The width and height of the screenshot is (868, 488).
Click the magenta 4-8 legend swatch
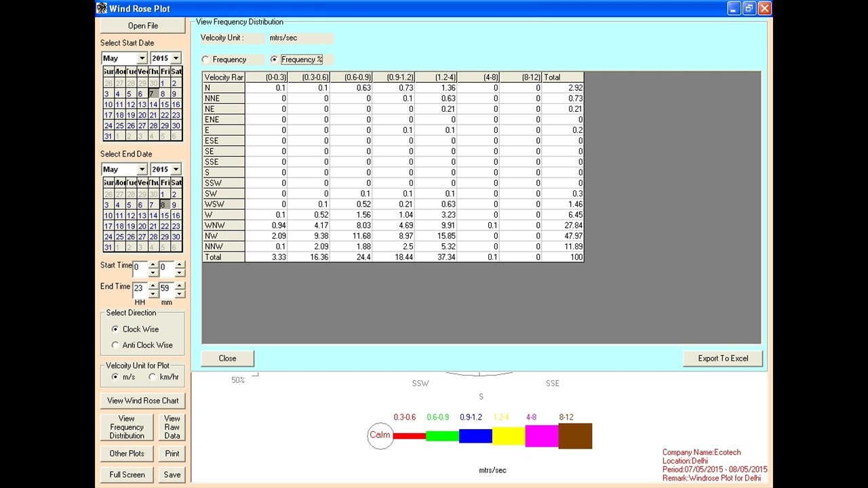pos(542,435)
